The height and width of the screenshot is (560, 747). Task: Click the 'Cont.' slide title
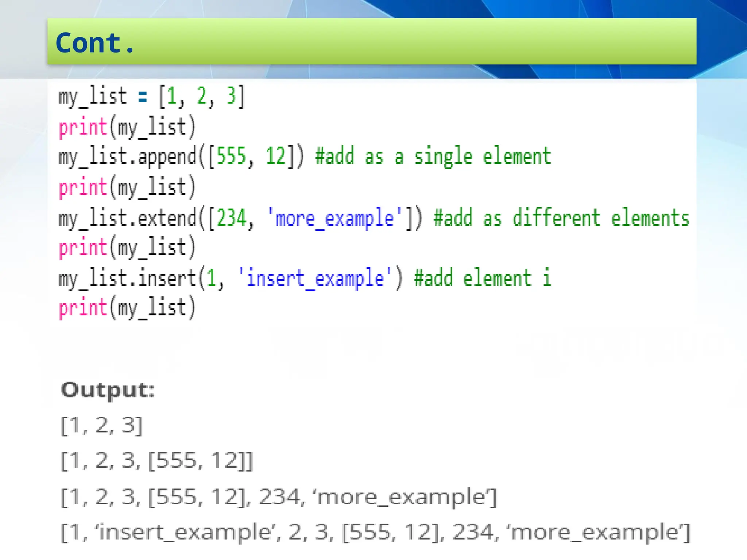click(95, 43)
